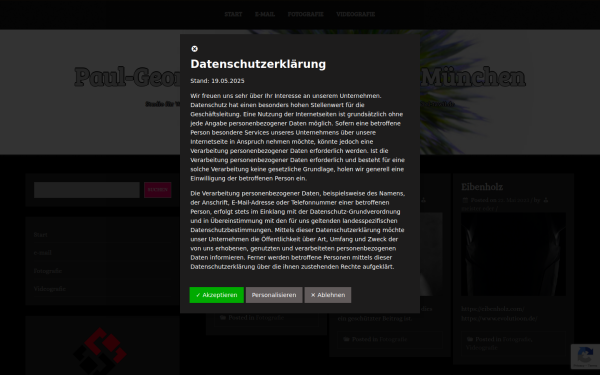
Task: Open the Fotografie link in the sidebar menu
Action: coord(48,271)
